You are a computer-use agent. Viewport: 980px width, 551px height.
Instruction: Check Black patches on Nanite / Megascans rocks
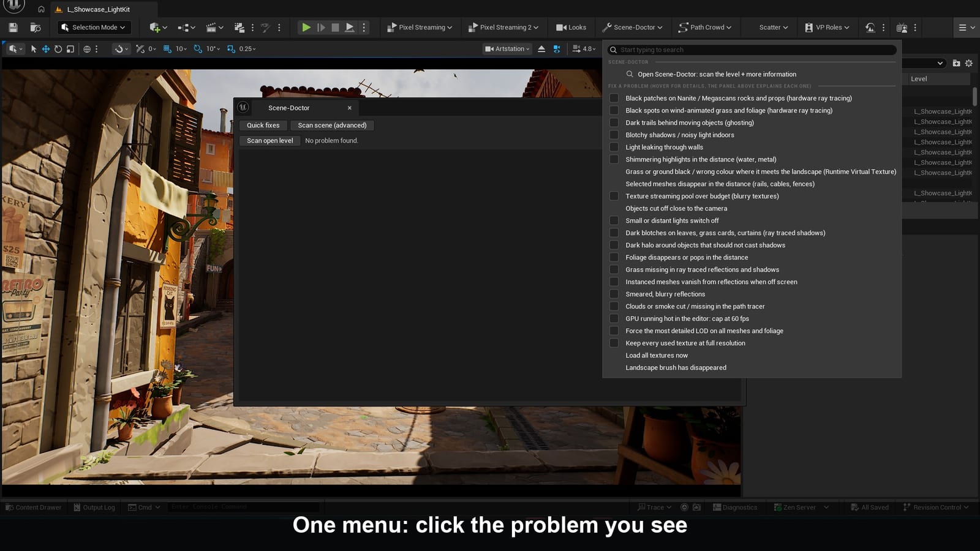(614, 98)
